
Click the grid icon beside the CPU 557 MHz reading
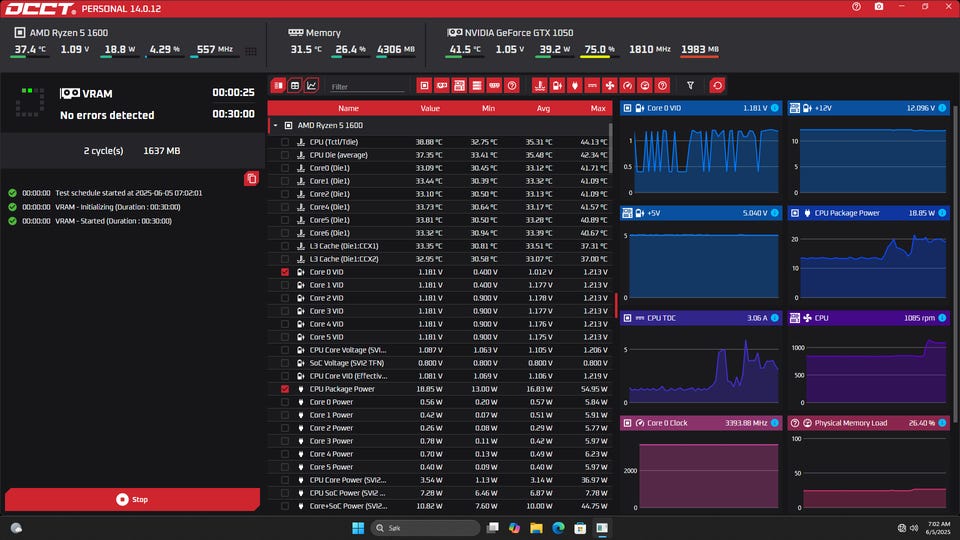point(251,51)
